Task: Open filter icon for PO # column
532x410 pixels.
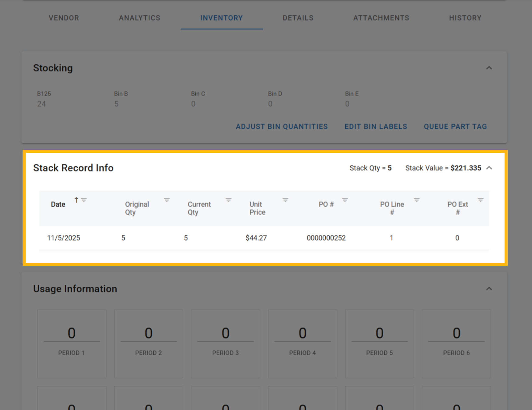Action: [345, 200]
